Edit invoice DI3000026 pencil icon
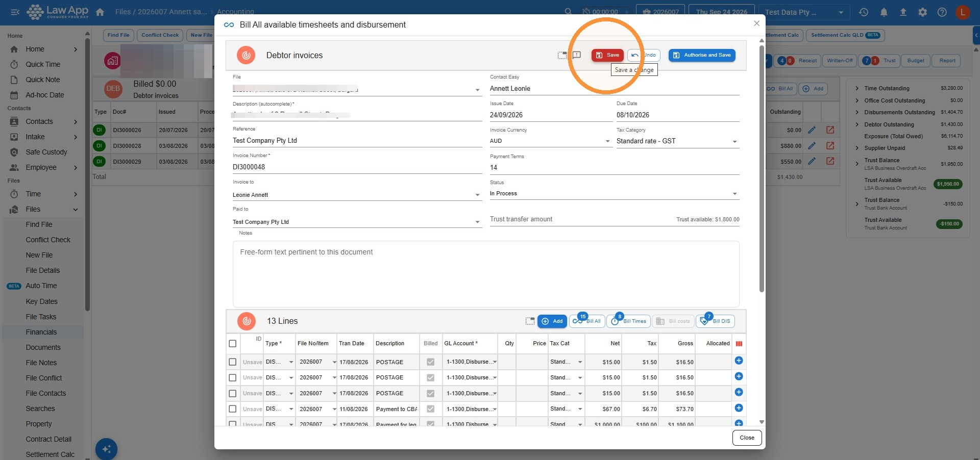 [x=812, y=130]
